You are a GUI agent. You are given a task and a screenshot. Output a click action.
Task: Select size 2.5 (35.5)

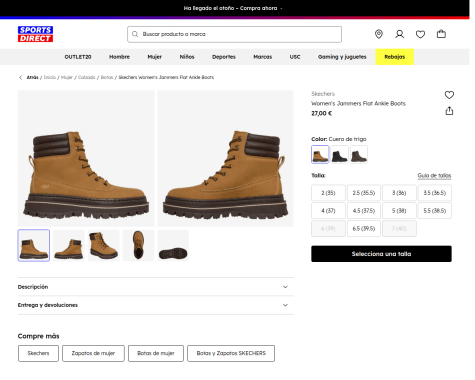(364, 193)
